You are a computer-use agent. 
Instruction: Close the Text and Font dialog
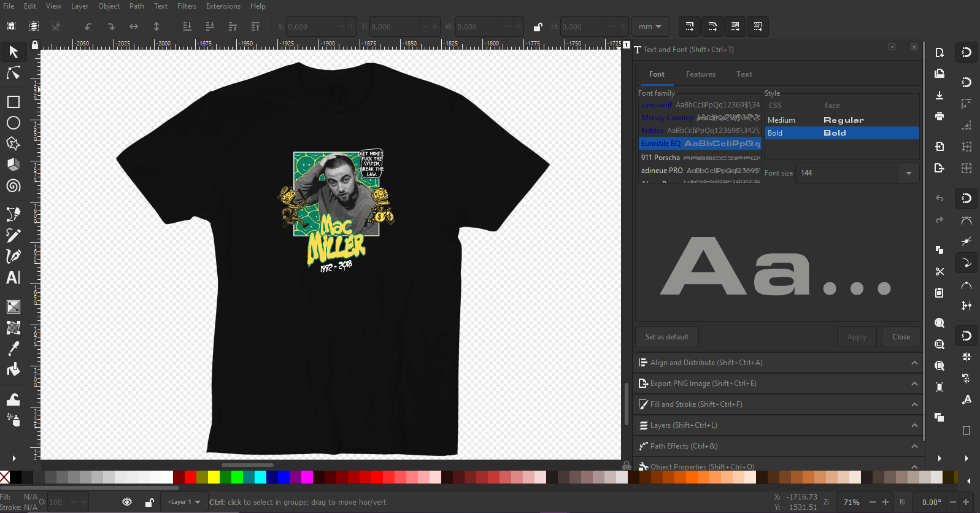(901, 337)
